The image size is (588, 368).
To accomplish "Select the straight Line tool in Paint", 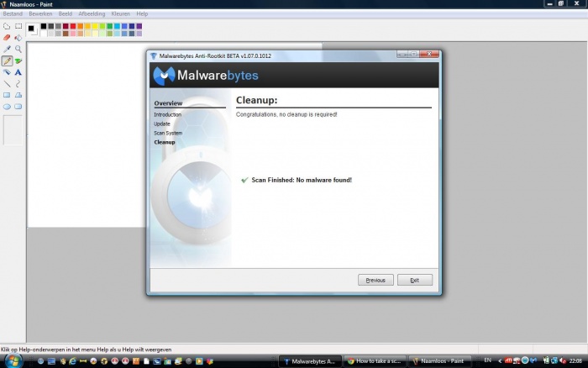I will pyautogui.click(x=7, y=84).
